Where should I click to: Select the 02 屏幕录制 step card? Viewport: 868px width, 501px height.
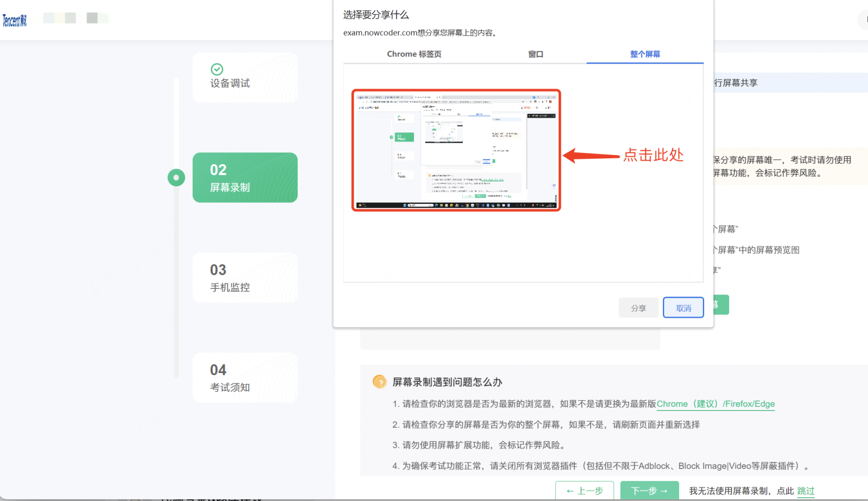point(245,178)
